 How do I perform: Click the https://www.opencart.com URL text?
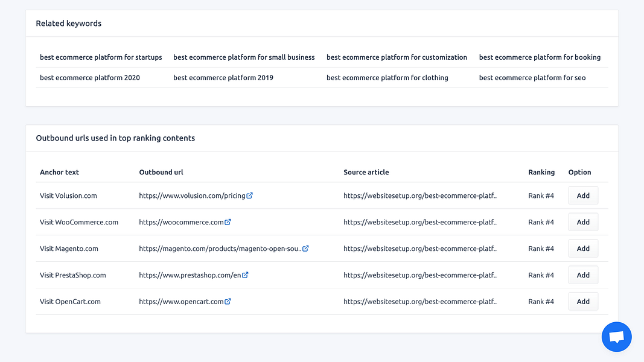[x=181, y=301]
